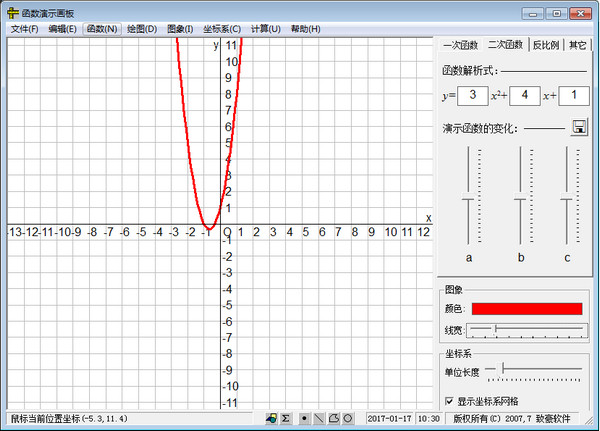Click the Sigma icon in status bar
Screen dimensions: 600x431
point(285,418)
